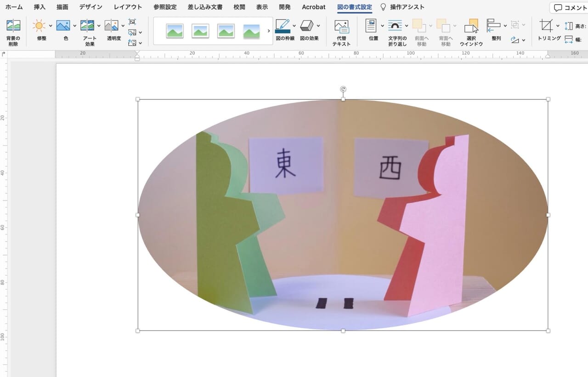This screenshot has height=377, width=588.
Task: Switch to the ホーム ribbon tab
Action: click(x=13, y=7)
